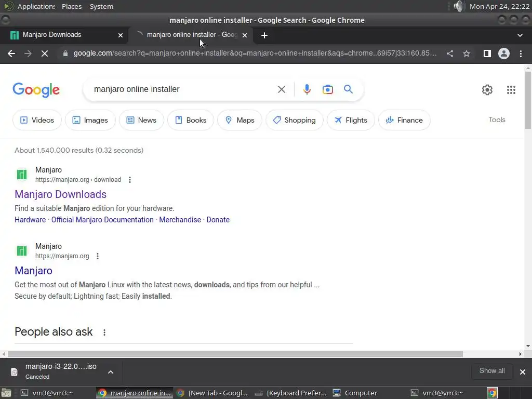
Task: Open Official Manjaro Documentation sitelink
Action: click(x=102, y=220)
